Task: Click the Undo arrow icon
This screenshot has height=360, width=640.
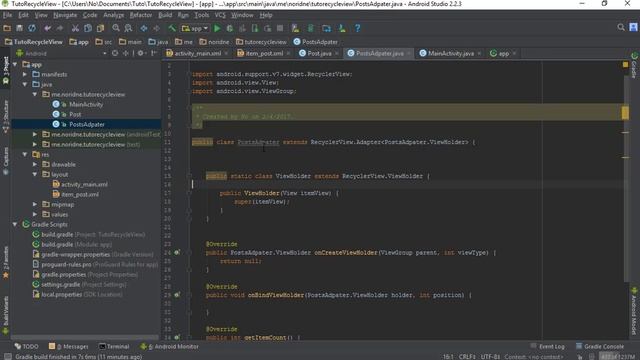Action: click(x=47, y=28)
